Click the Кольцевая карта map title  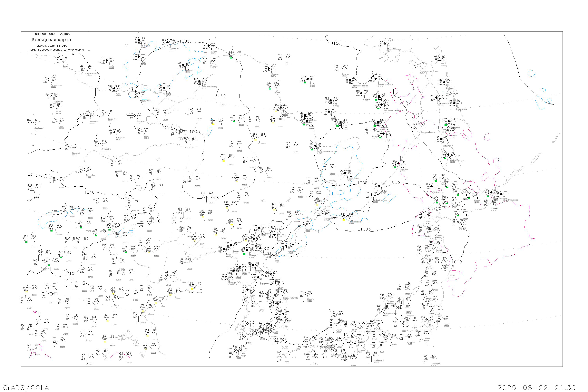[x=51, y=40]
